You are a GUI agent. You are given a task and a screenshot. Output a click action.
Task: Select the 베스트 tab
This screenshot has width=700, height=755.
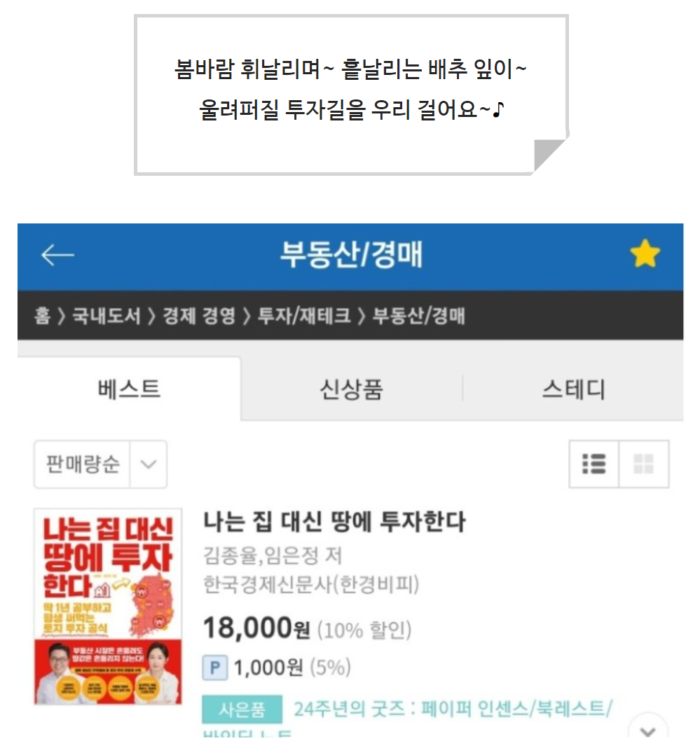click(129, 389)
